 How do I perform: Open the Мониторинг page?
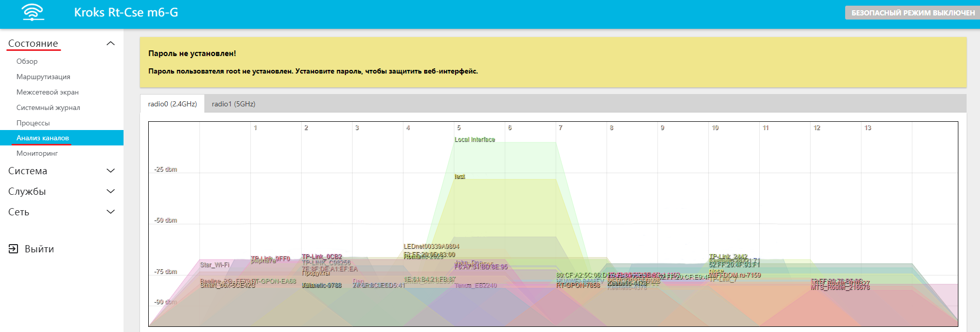[x=37, y=153]
